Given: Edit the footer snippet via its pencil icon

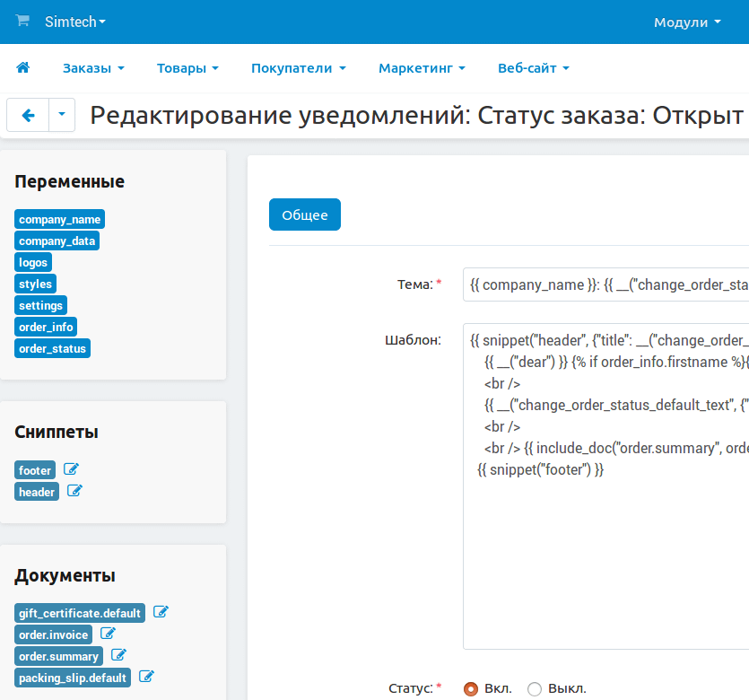Looking at the screenshot, I should tap(71, 468).
